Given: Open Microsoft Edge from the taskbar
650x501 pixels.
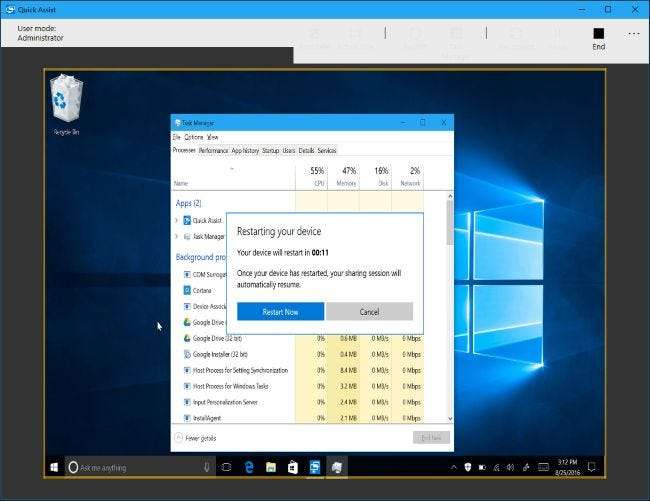Looking at the screenshot, I should [x=248, y=466].
